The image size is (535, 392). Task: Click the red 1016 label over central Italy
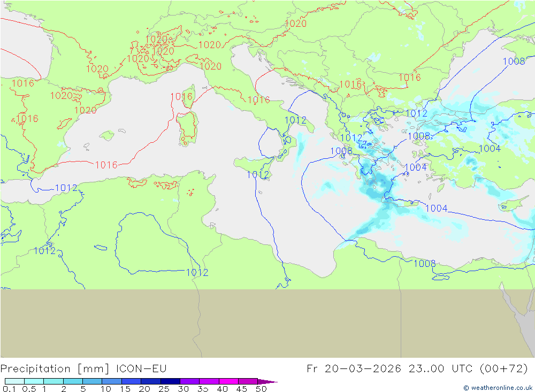(258, 99)
